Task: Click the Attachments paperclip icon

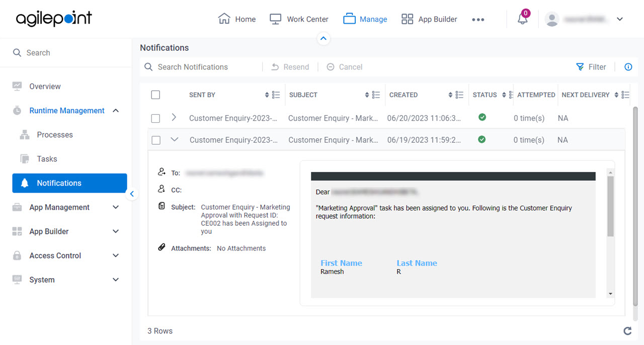Action: [x=162, y=247]
